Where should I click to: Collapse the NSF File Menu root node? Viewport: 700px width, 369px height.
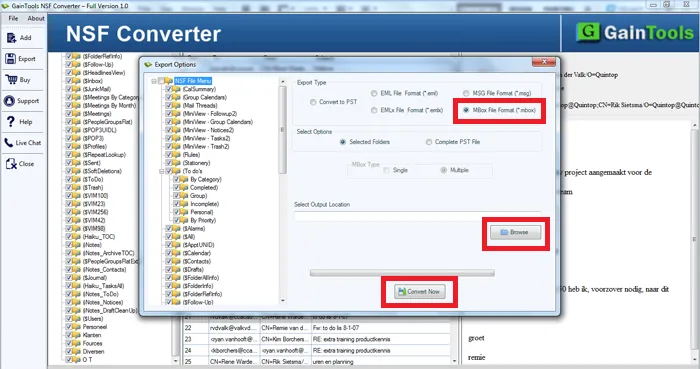tap(154, 81)
